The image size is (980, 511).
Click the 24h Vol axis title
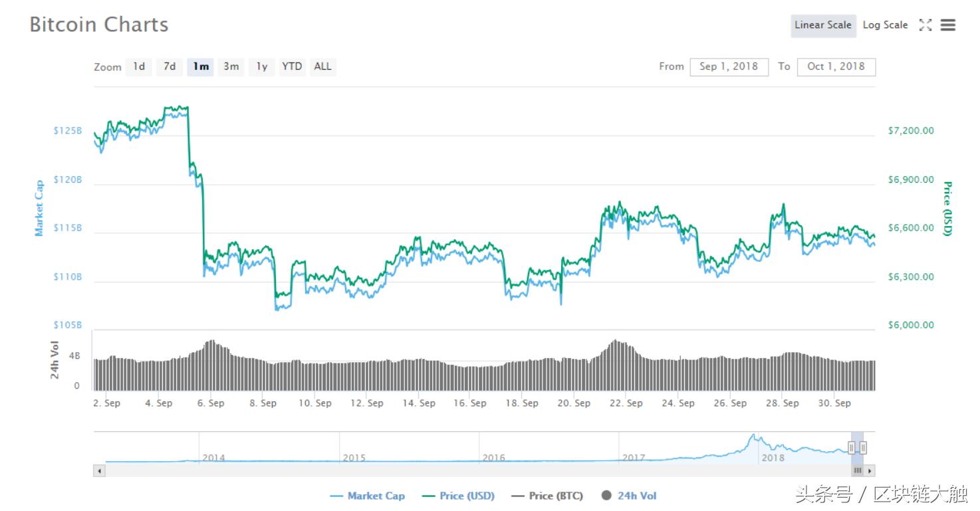(x=55, y=360)
